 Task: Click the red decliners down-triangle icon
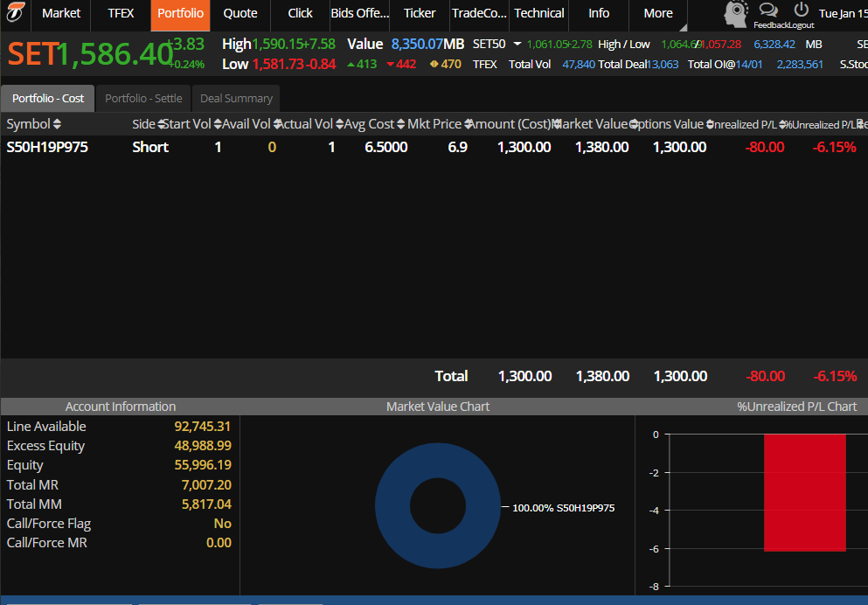[x=390, y=65]
